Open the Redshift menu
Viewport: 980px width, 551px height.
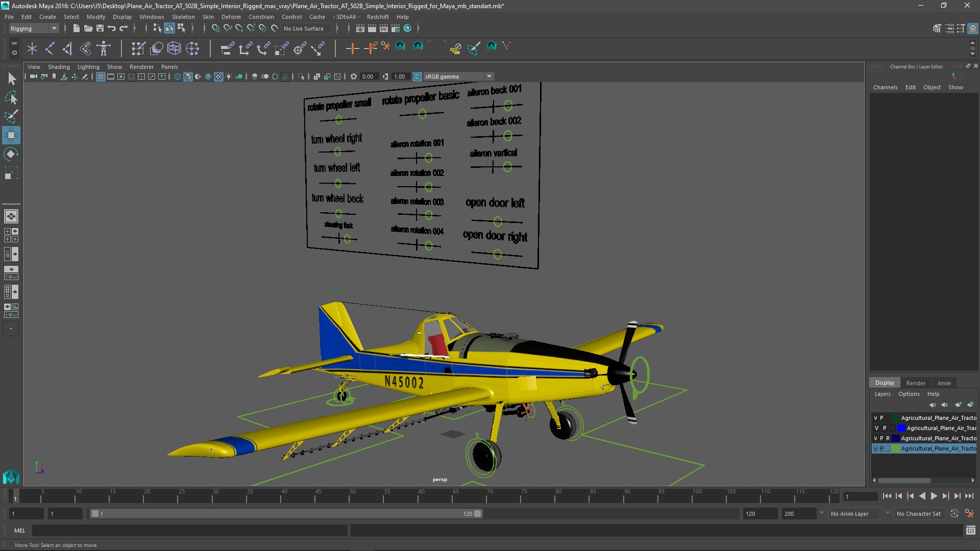378,17
